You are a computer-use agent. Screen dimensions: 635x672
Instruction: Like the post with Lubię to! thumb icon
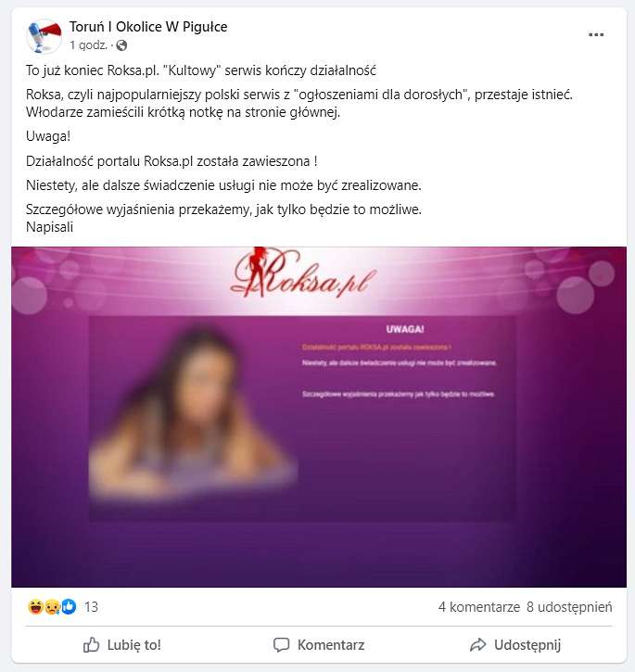tap(91, 644)
